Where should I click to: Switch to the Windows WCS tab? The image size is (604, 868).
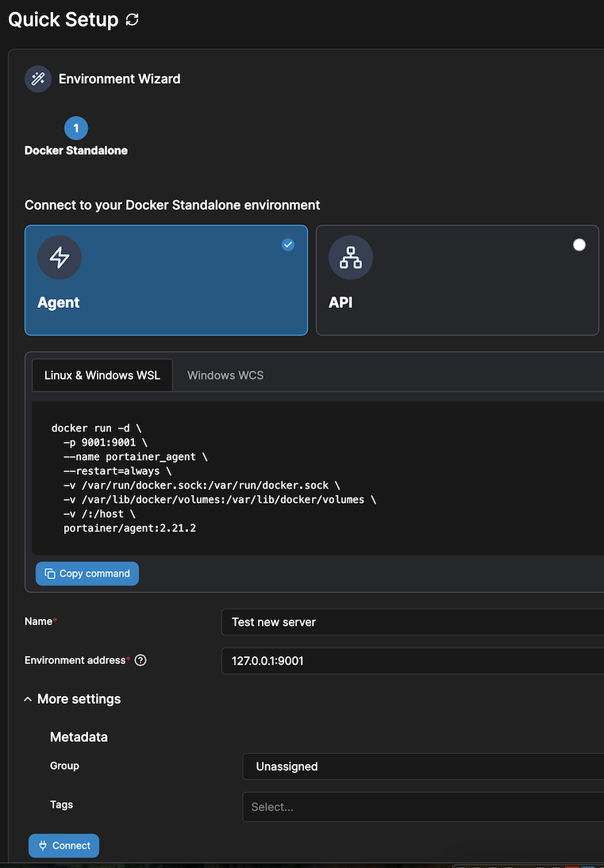coord(225,374)
